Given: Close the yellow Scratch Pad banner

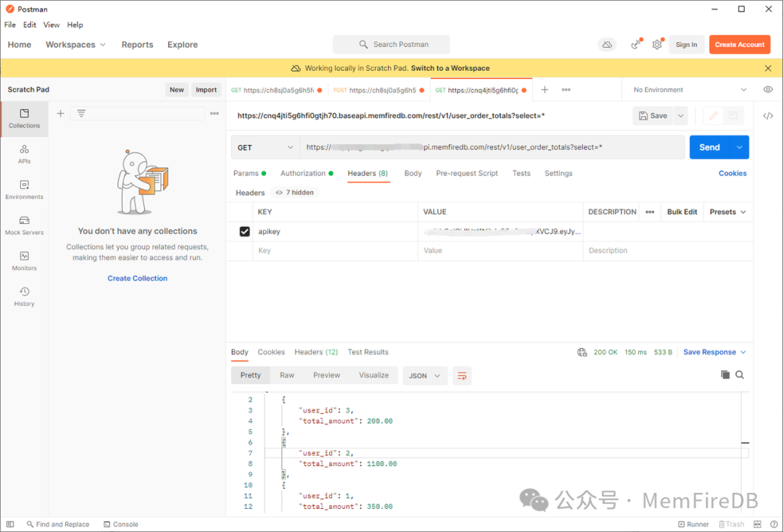Looking at the screenshot, I should pyautogui.click(x=768, y=68).
